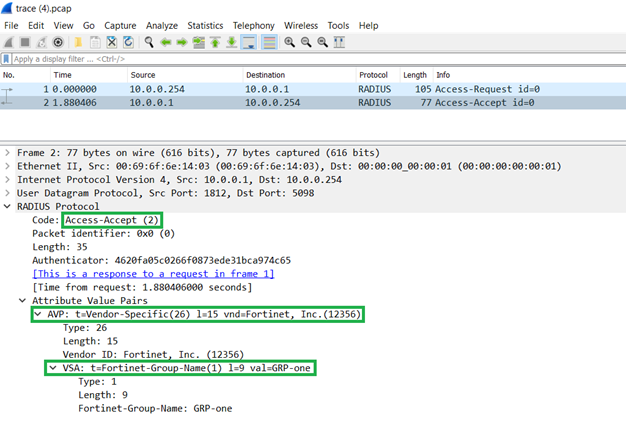Toggle auto-scroll during live capture
626x444 pixels.
(249, 42)
